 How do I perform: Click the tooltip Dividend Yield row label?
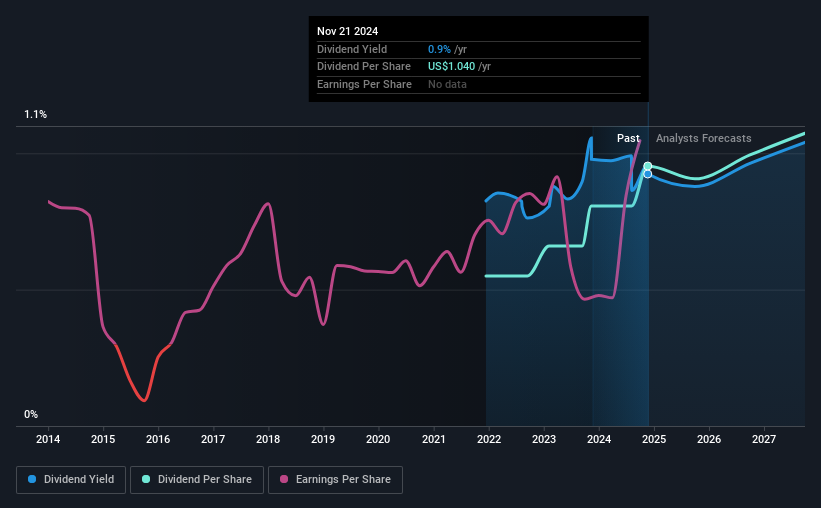pyautogui.click(x=352, y=49)
